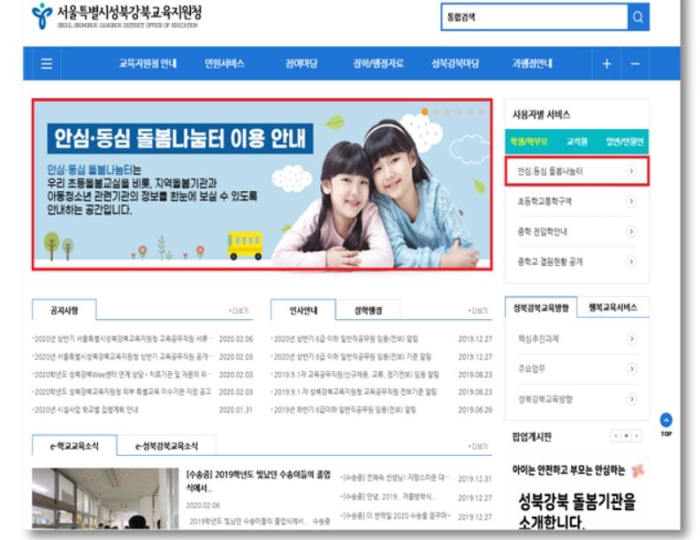Click the plus zoom-in icon
Viewport: 700px width, 540px height.
click(x=606, y=64)
